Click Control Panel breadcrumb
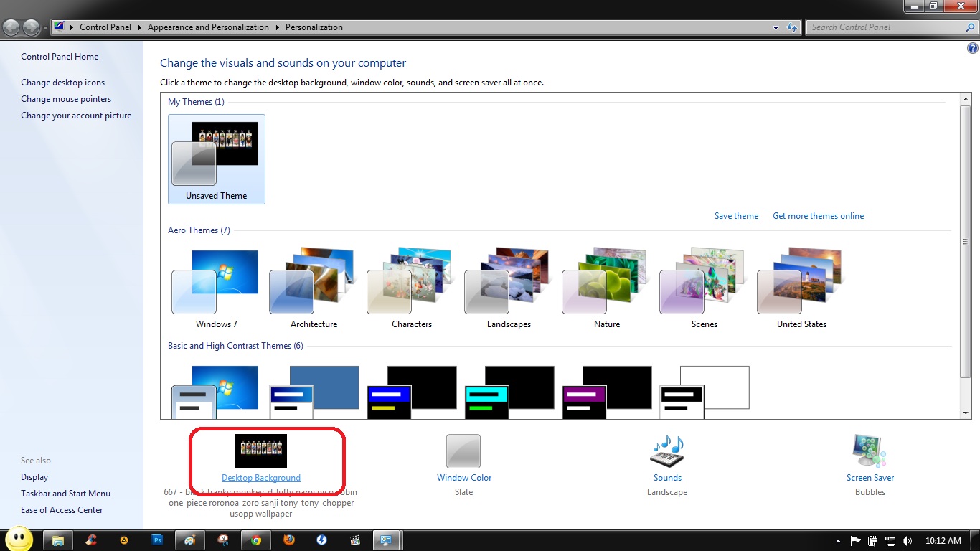The height and width of the screenshot is (551, 980). [x=105, y=27]
